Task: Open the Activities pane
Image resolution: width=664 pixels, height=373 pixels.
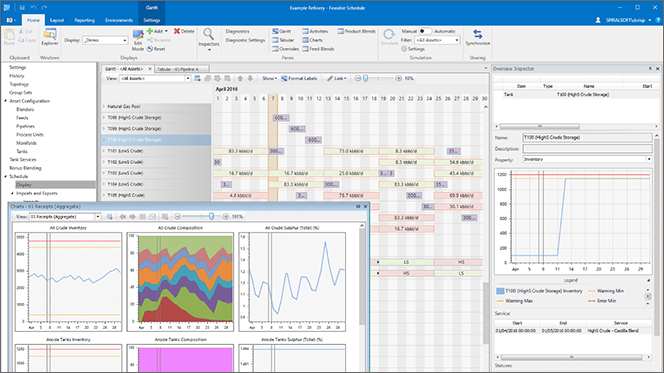Action: 315,31
